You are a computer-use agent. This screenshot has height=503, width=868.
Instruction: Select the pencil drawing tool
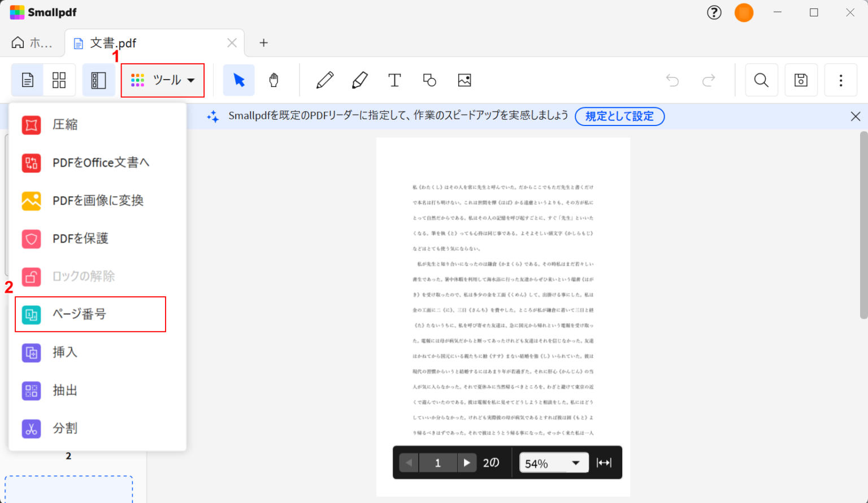pyautogui.click(x=325, y=80)
